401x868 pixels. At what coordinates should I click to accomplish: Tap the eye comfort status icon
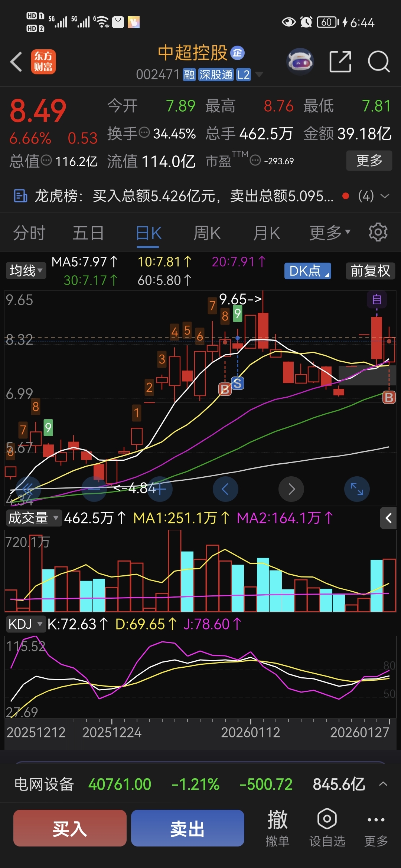(288, 22)
